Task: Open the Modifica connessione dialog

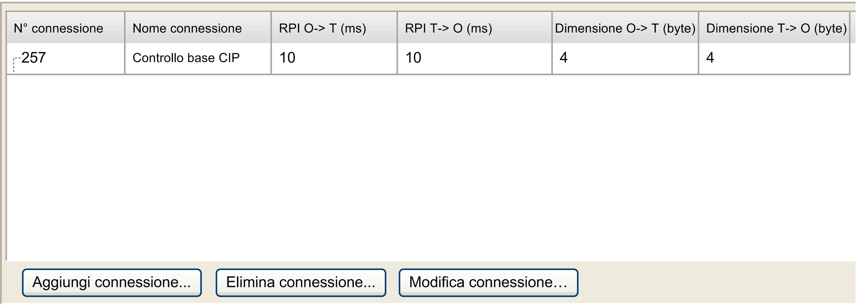Action: click(x=488, y=282)
